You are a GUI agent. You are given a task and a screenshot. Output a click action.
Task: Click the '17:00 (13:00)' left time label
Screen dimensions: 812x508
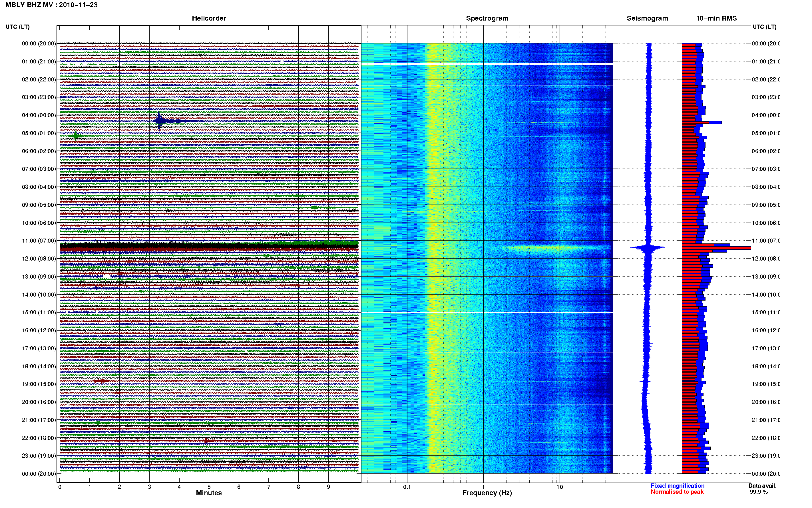point(39,348)
